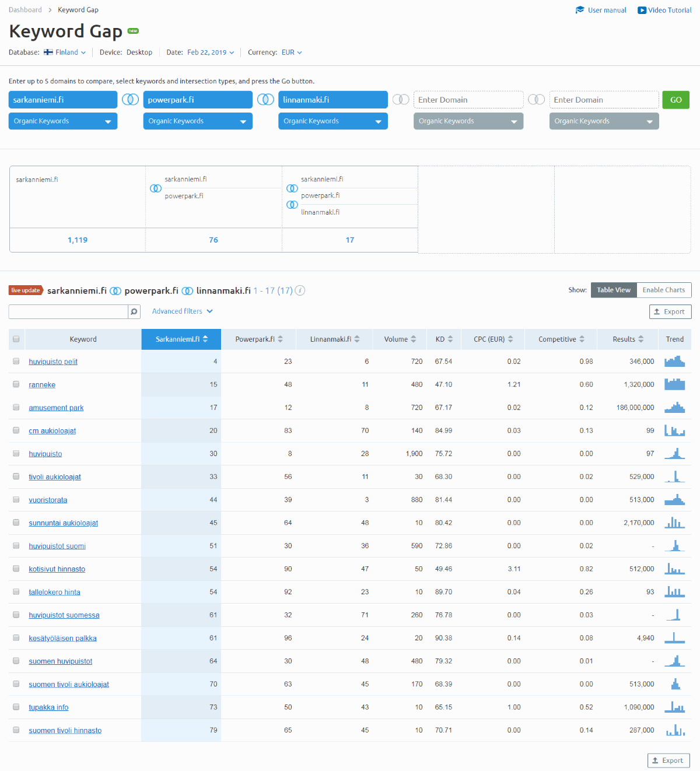Switch to Enable Charts view
This screenshot has width=700, height=771.
pos(663,290)
